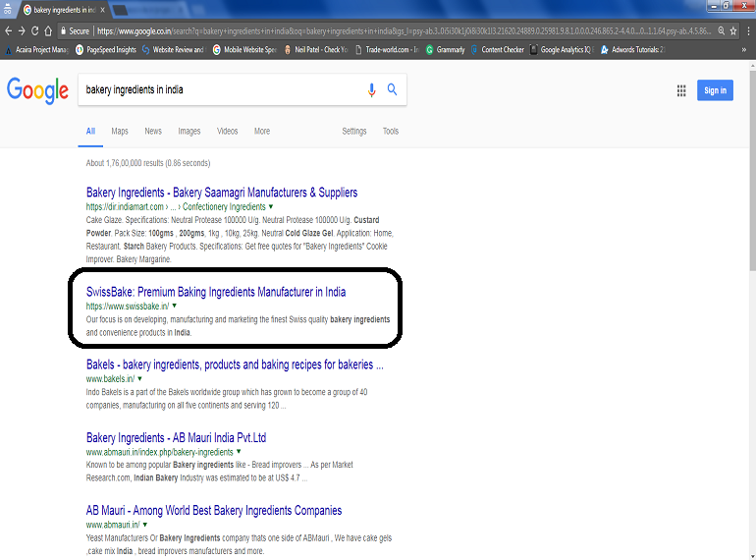This screenshot has width=756, height=560.
Task: Open Mobile Website Speed bookmark
Action: [x=244, y=50]
